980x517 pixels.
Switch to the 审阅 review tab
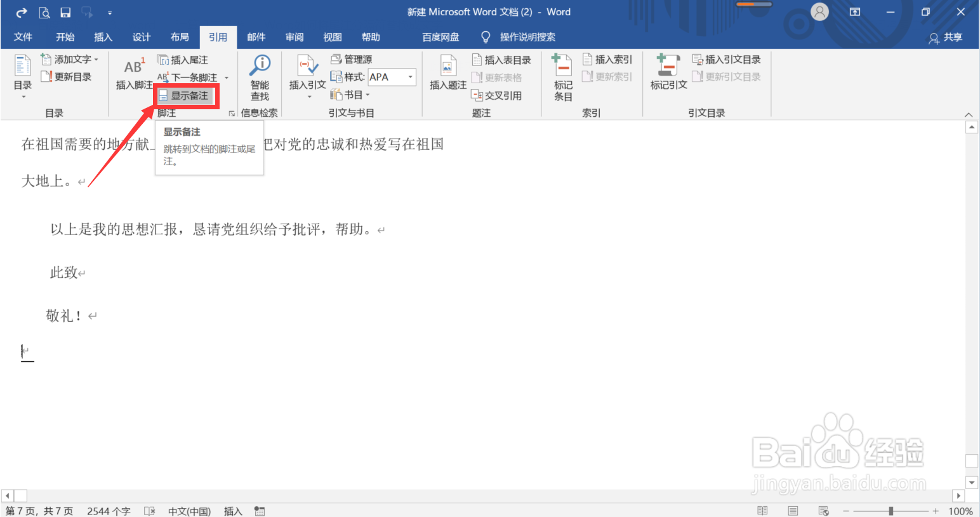point(294,37)
